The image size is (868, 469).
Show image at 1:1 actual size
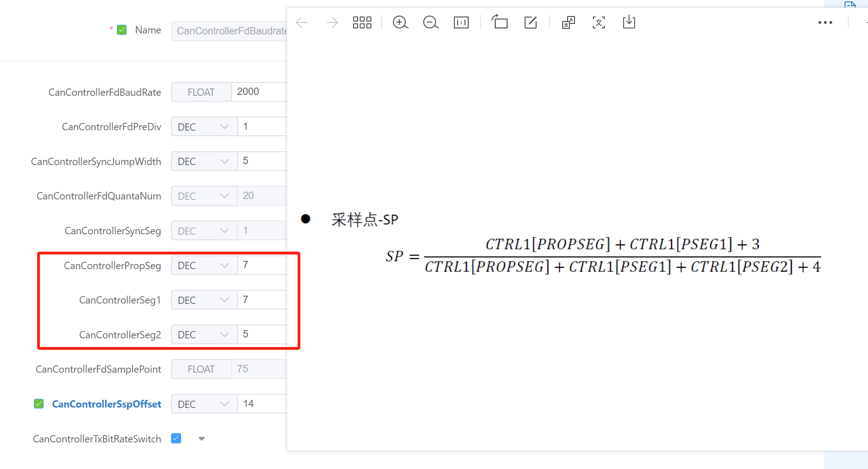coord(461,22)
